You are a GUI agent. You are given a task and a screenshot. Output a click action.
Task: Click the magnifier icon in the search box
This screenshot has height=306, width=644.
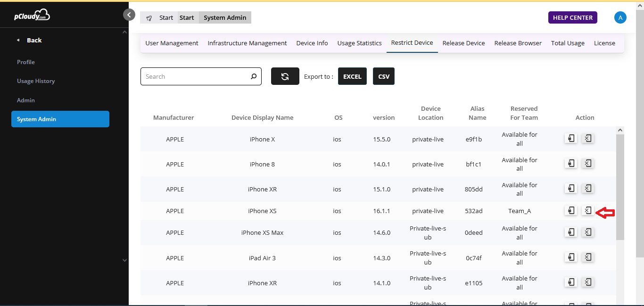(253, 76)
